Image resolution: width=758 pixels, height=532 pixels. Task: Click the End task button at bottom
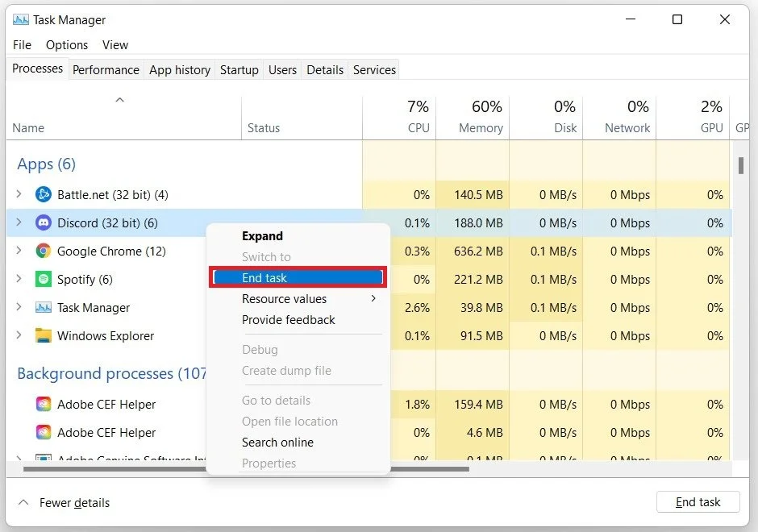tap(698, 502)
